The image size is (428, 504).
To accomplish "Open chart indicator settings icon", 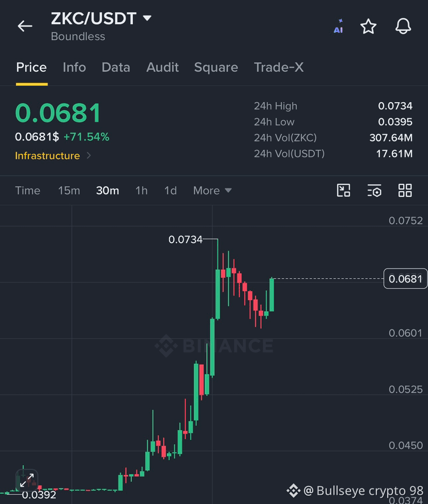I will (x=374, y=190).
